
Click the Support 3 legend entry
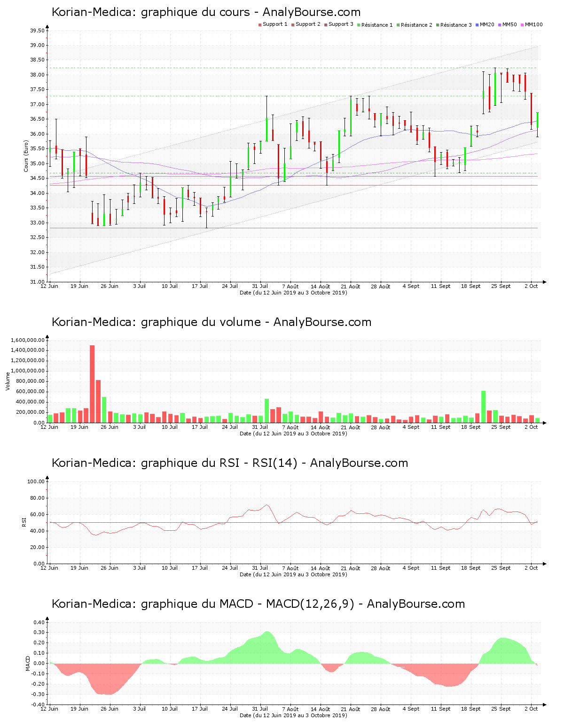339,24
